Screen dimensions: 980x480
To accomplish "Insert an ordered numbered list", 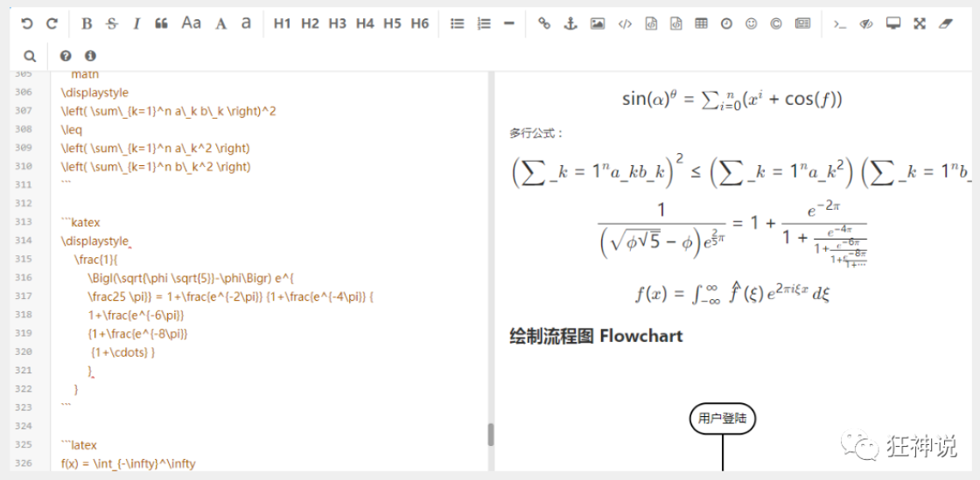I will tap(484, 24).
